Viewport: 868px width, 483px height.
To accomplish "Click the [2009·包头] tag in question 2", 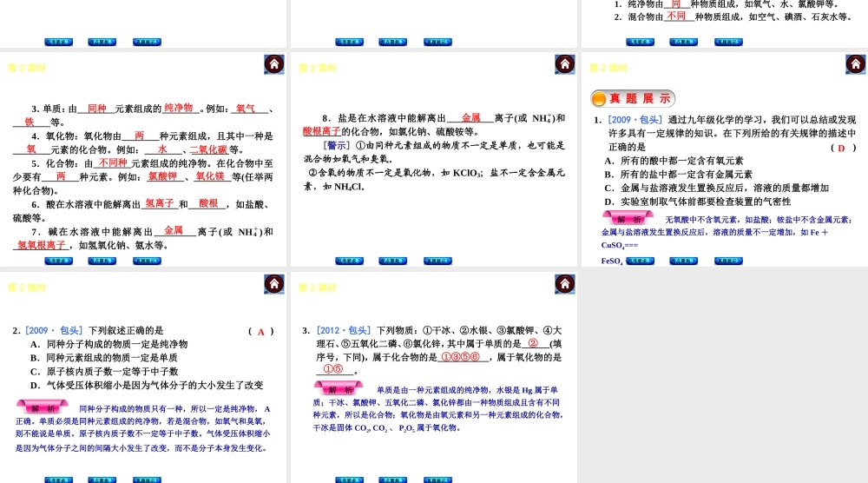I will 54,331.
